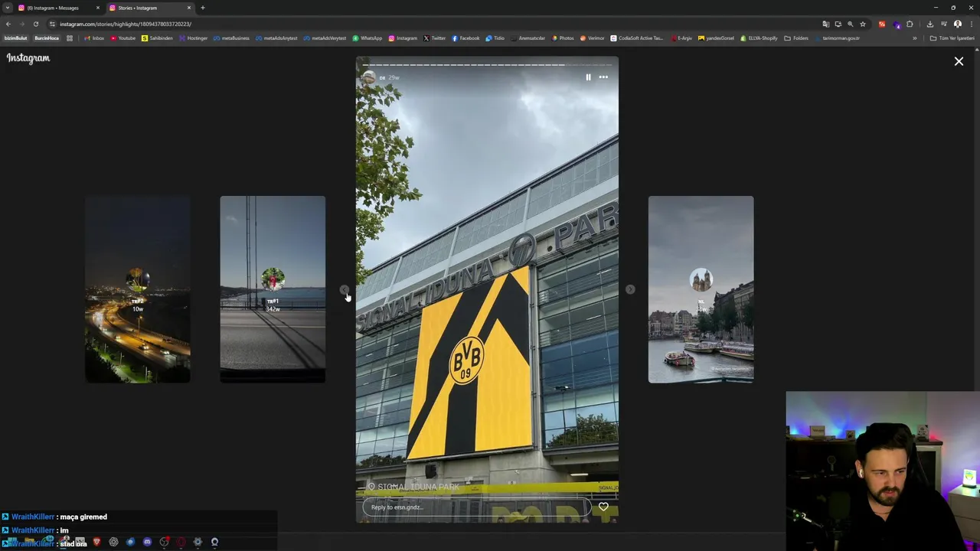Image resolution: width=980 pixels, height=551 pixels.
Task: Expand the Folders bookmark folder
Action: click(796, 38)
